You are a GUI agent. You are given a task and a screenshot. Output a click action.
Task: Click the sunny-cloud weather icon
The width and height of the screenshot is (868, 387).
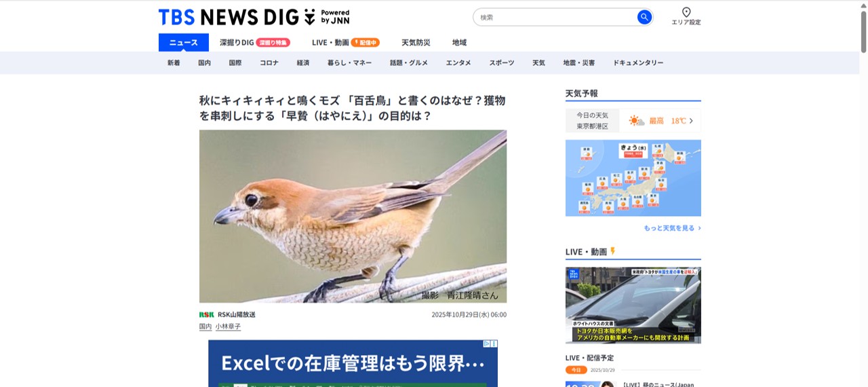pyautogui.click(x=636, y=121)
